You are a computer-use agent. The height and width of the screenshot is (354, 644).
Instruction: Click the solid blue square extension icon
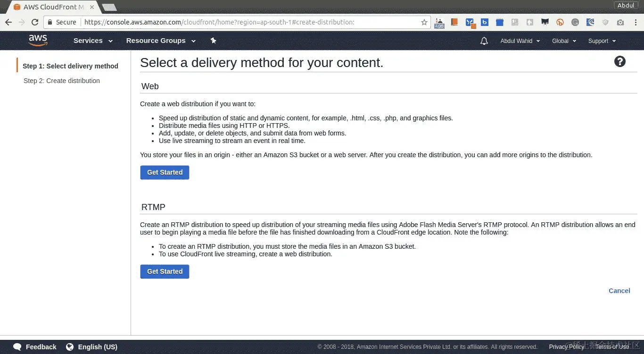tap(500, 22)
